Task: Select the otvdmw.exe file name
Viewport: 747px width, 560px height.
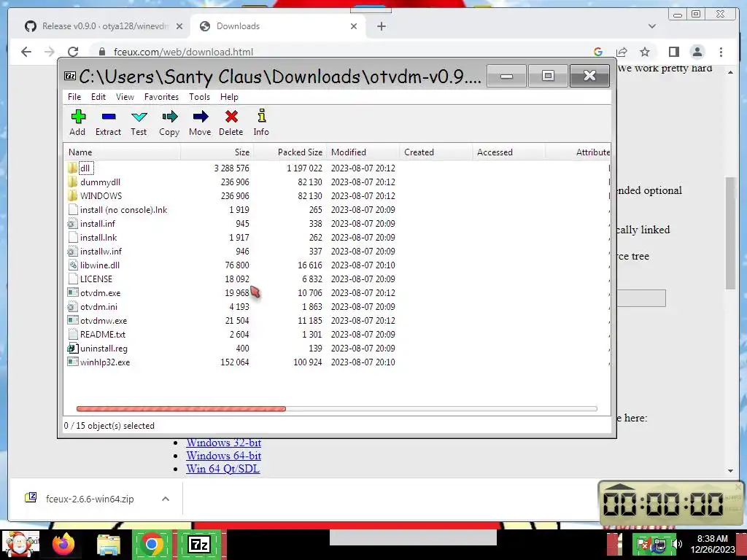Action: 104,321
